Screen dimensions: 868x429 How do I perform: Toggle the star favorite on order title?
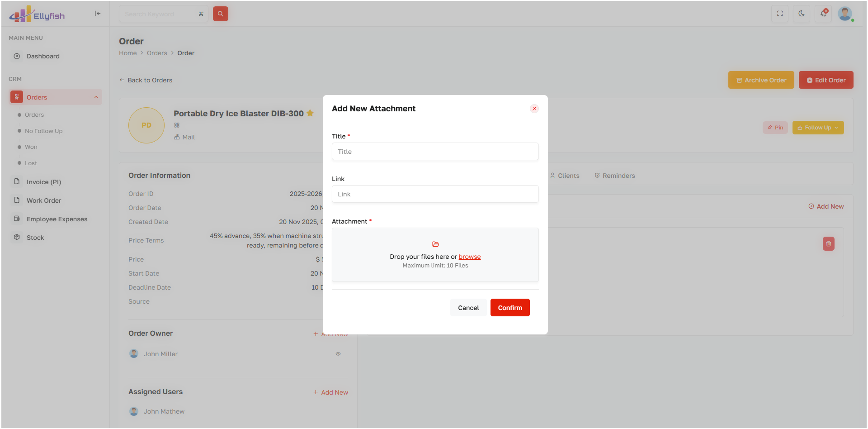(x=310, y=113)
